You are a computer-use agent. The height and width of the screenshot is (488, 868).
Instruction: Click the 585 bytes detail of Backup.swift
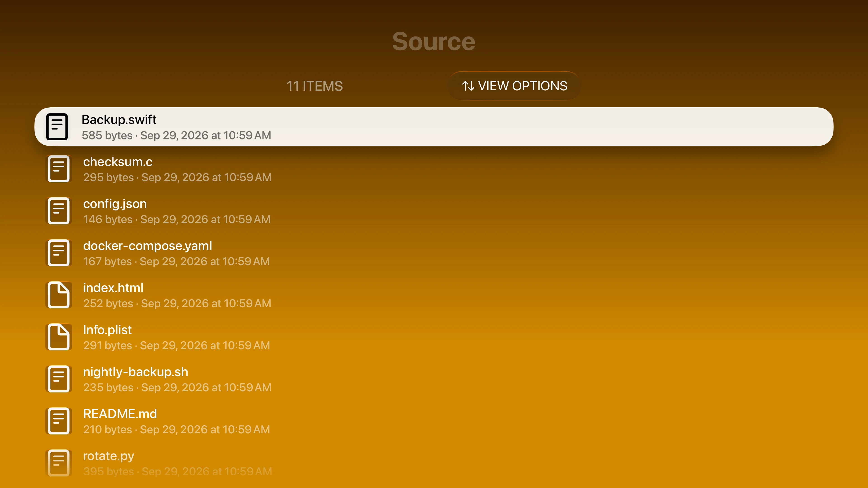tap(176, 135)
